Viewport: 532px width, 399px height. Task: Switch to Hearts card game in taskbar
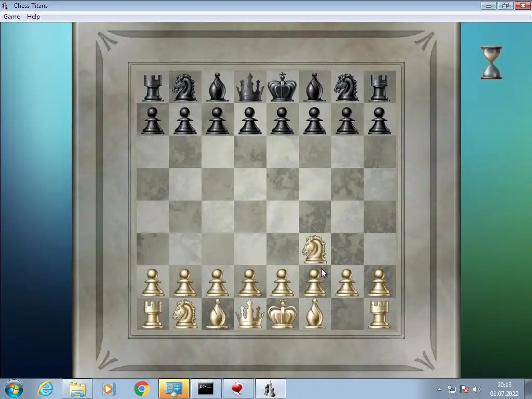point(238,389)
